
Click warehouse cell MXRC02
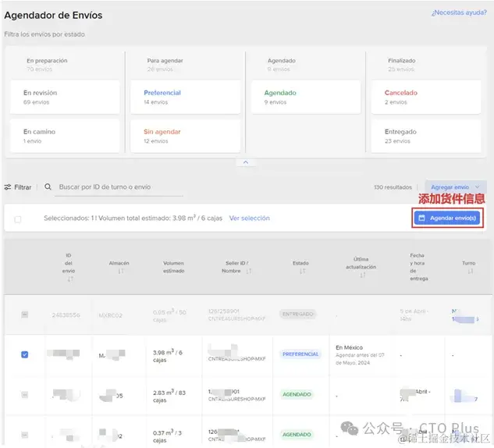(111, 315)
